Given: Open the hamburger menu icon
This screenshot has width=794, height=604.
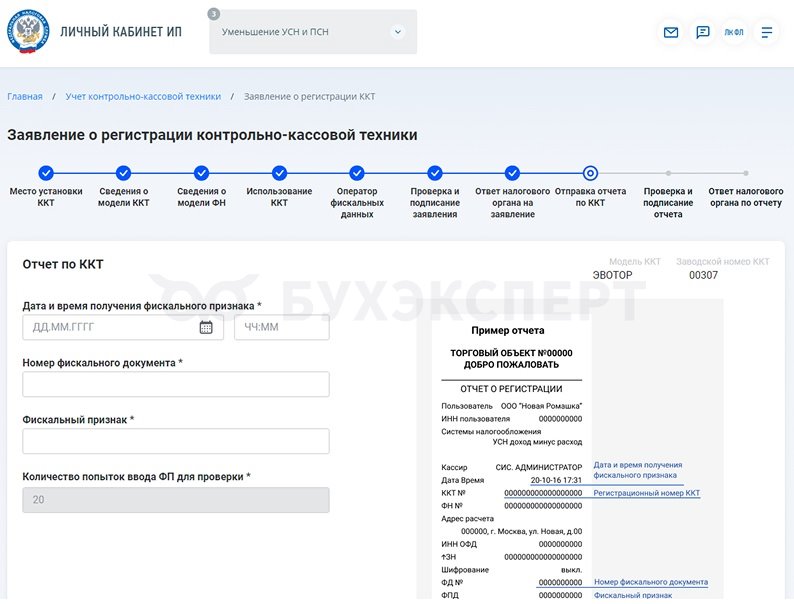Looking at the screenshot, I should click(x=767, y=32).
